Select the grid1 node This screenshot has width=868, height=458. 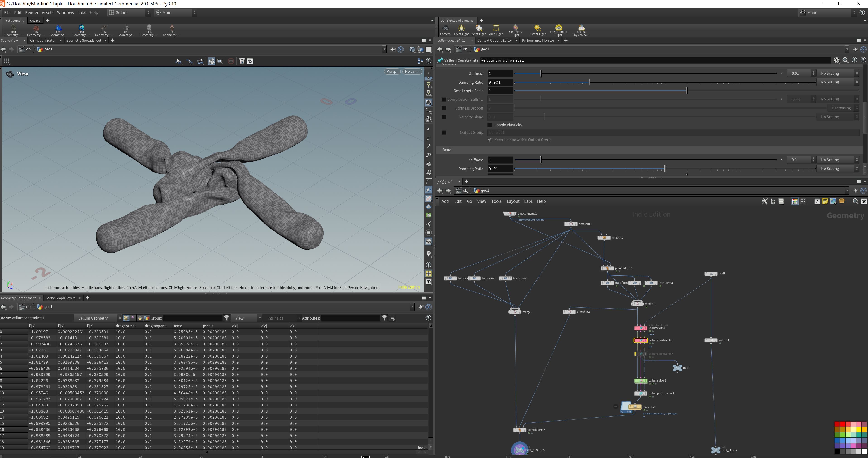711,274
